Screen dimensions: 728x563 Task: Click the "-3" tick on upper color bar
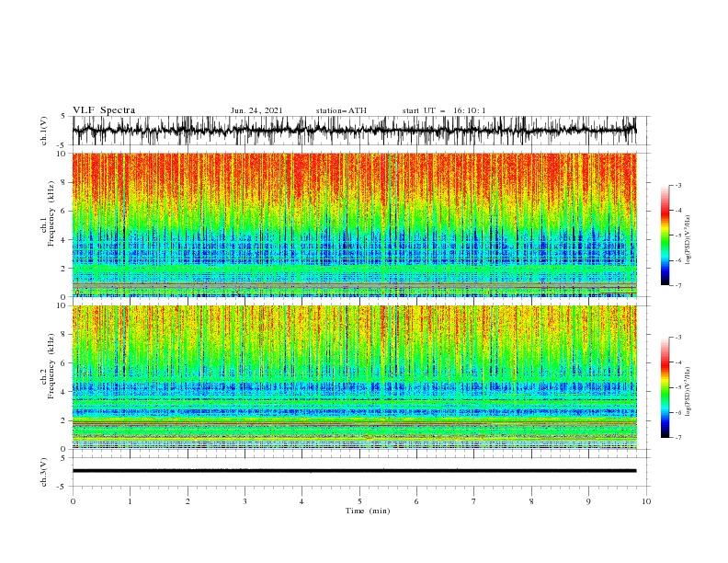click(678, 185)
